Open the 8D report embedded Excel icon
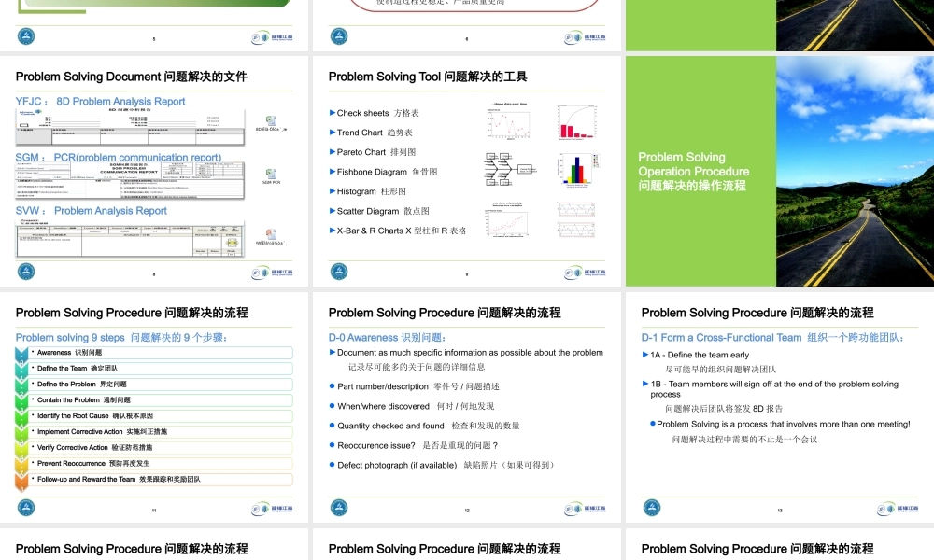The image size is (934, 560). coord(271,120)
